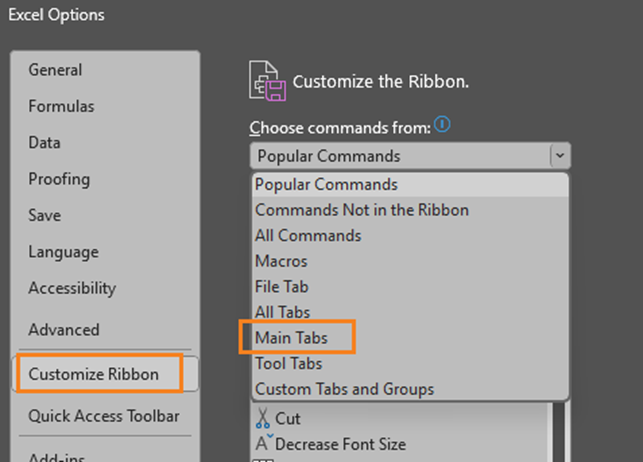Choose Tool Tabs from the dropdown list
Screen dimensions: 643x462
point(410,364)
